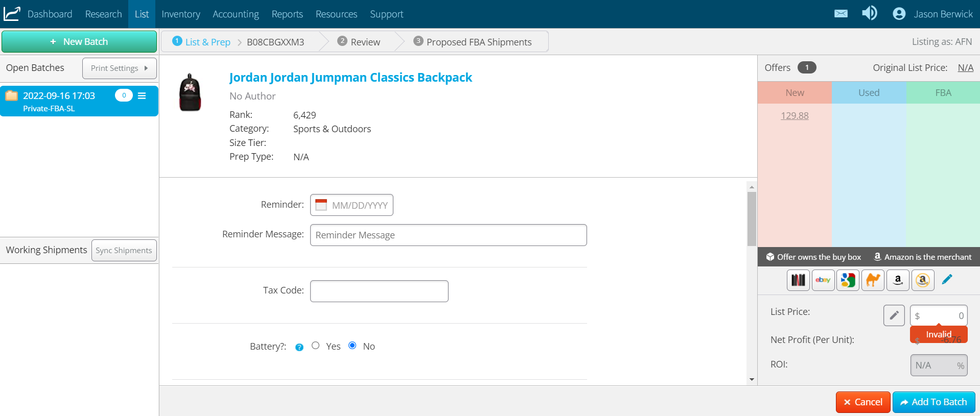Click the List Price pencil edit button
The height and width of the screenshot is (416, 980).
[894, 315]
